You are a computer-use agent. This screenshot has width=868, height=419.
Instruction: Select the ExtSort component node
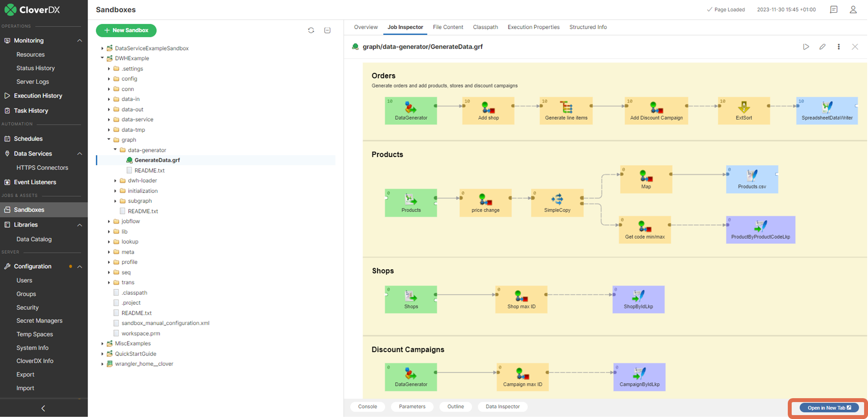[x=744, y=111]
